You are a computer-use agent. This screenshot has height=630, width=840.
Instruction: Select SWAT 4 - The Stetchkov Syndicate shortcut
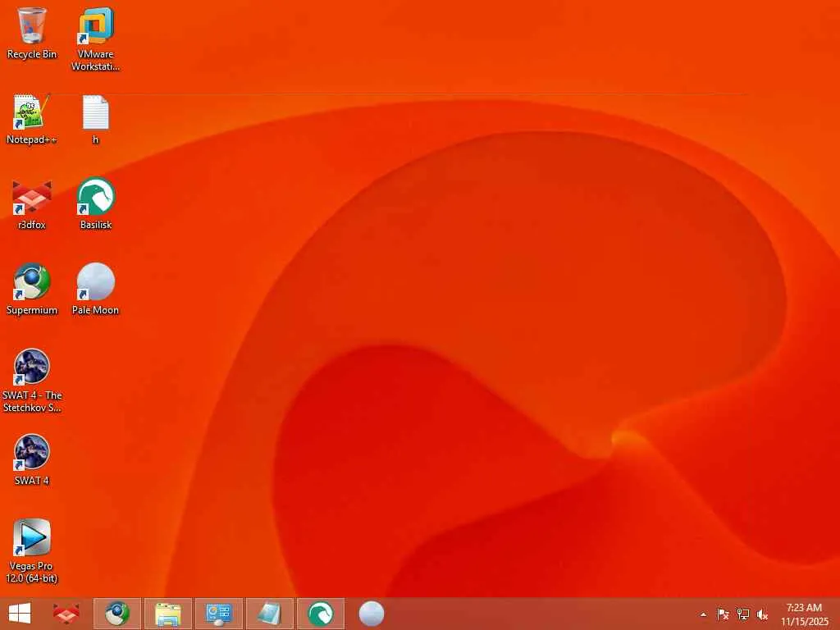pos(32,381)
